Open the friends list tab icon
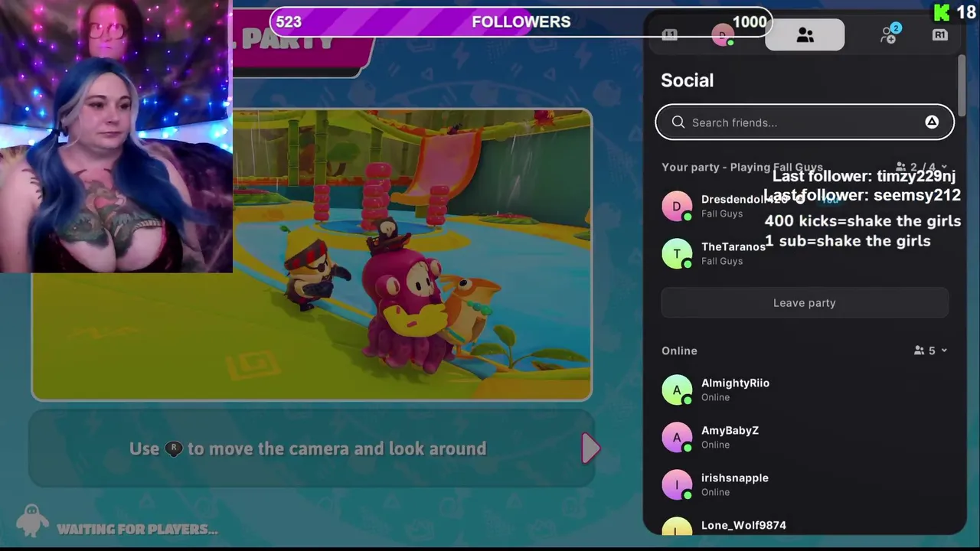 tap(805, 35)
